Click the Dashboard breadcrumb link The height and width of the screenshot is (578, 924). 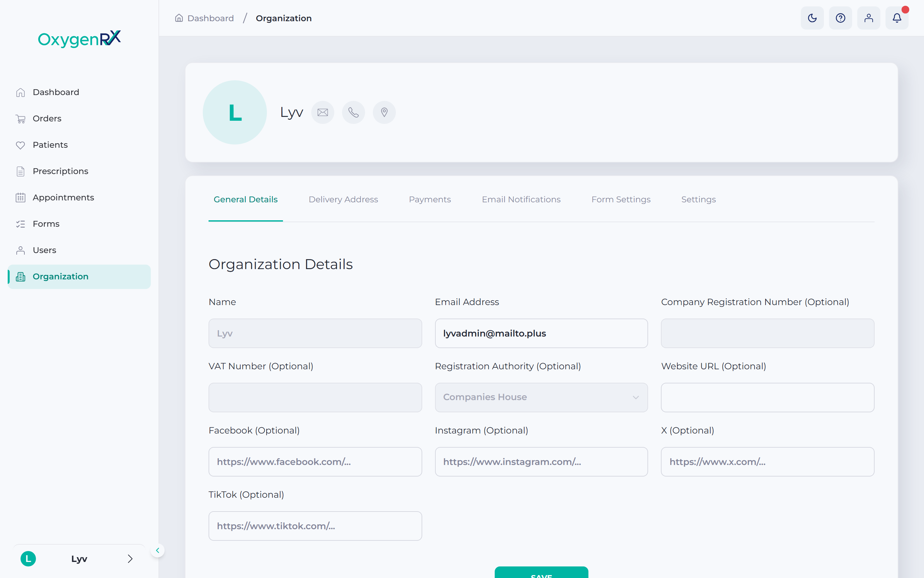point(210,18)
